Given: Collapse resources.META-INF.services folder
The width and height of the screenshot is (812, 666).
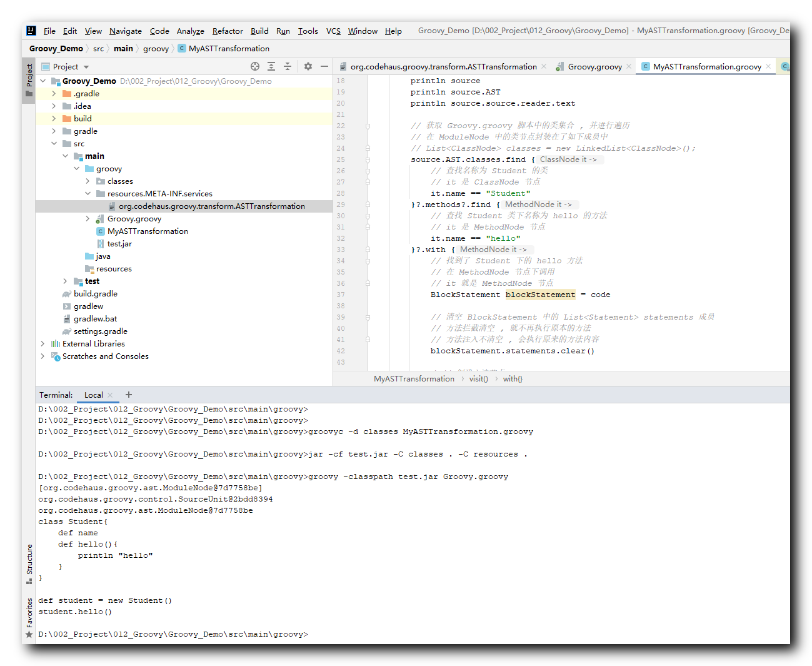Looking at the screenshot, I should [x=88, y=194].
